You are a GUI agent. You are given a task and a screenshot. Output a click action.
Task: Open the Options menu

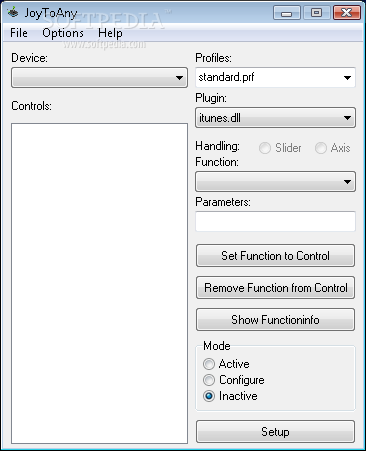click(63, 33)
